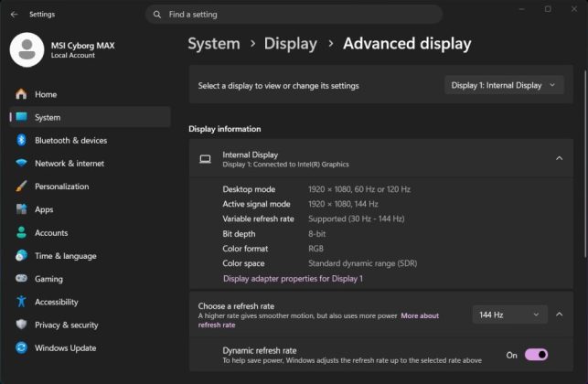The image size is (588, 384).
Task: Click the 'RGB' color format value
Action: coord(315,249)
